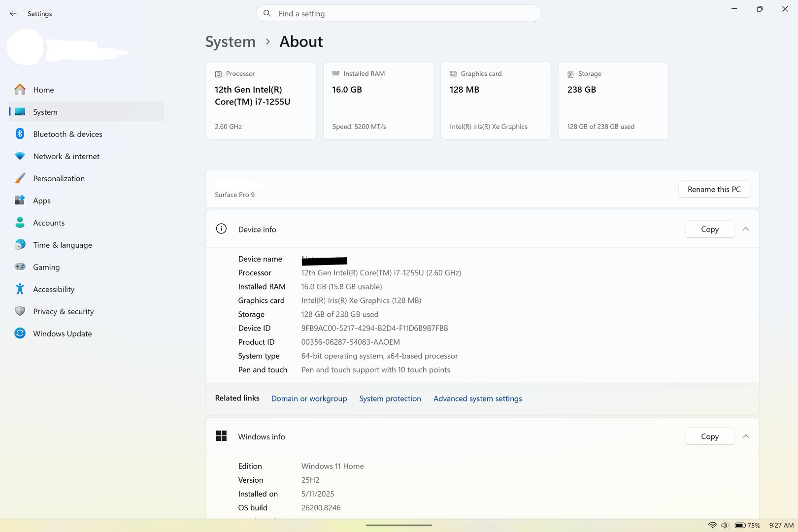Collapse the Device info section
The height and width of the screenshot is (532, 798).
point(746,229)
